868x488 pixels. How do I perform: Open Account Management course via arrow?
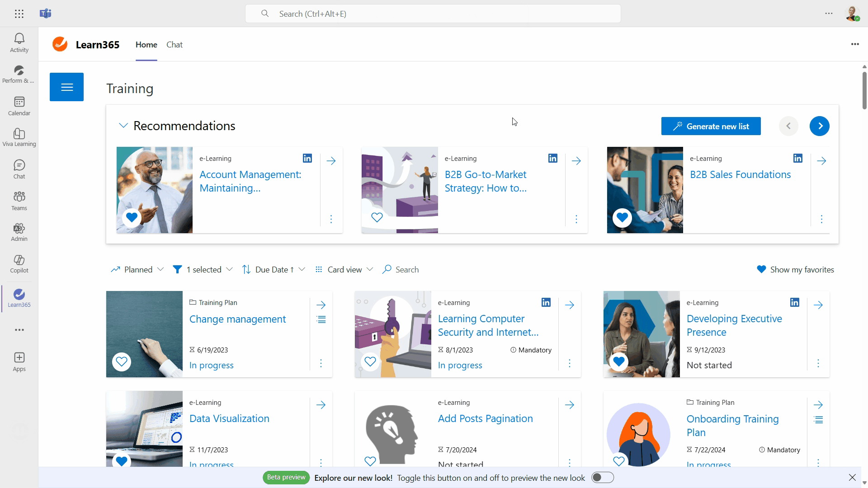pos(331,161)
